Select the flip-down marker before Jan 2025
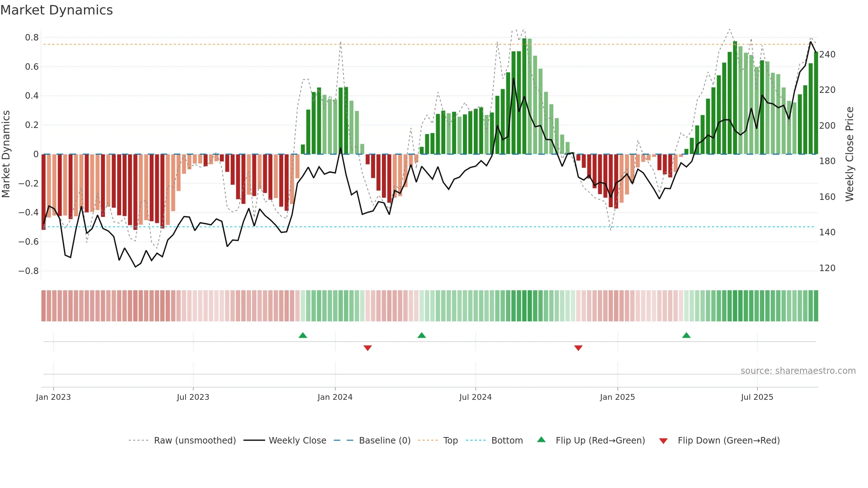 pyautogui.click(x=578, y=348)
